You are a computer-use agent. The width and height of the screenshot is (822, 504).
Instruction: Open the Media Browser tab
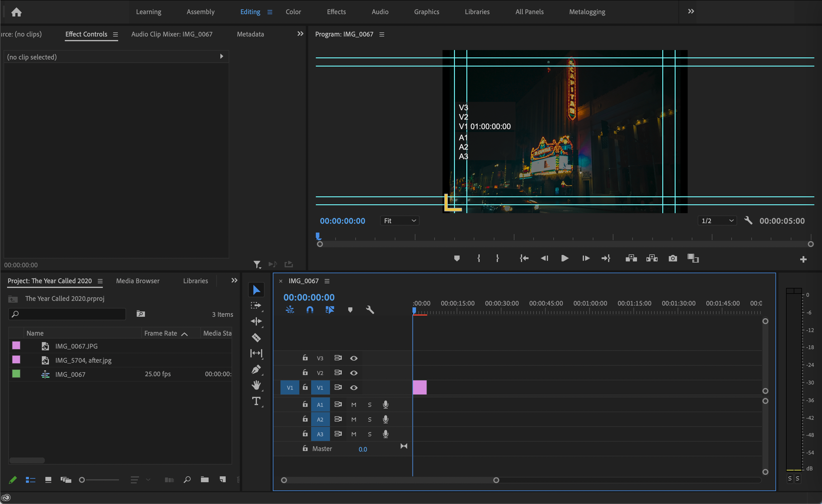(137, 281)
